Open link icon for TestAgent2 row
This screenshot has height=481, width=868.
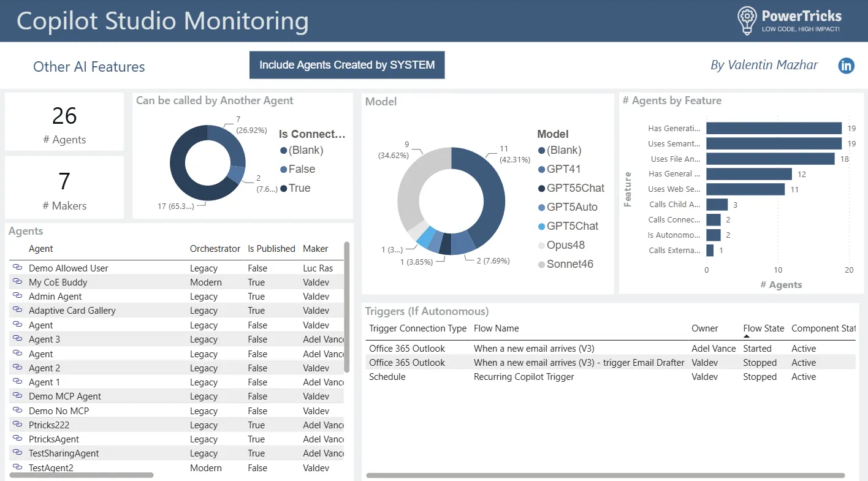pos(17,468)
